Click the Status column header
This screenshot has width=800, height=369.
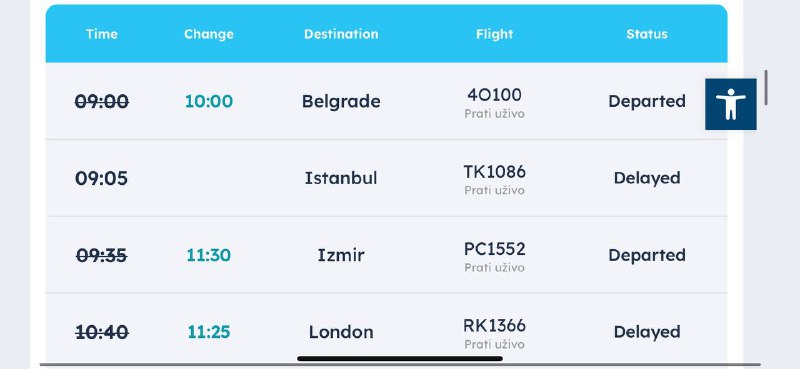click(x=647, y=34)
